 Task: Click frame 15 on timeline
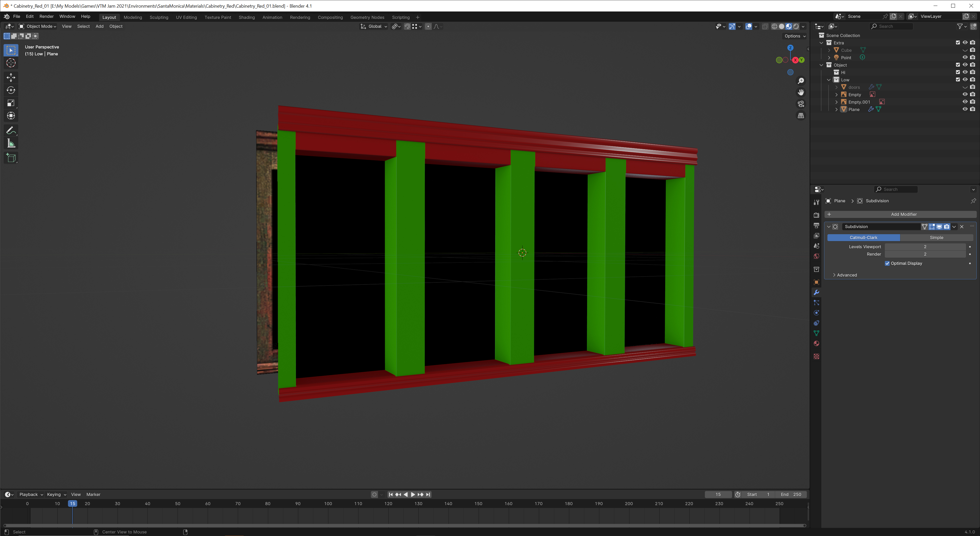coord(73,504)
